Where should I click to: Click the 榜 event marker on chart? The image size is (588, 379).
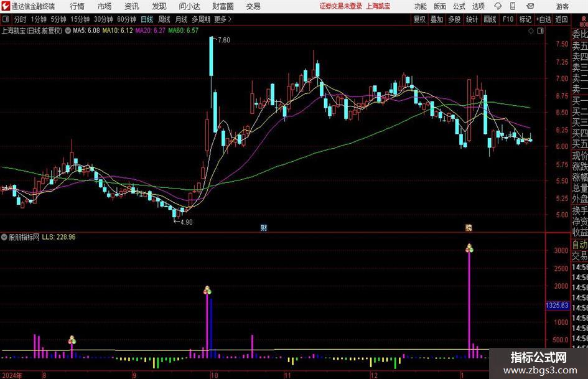469,228
